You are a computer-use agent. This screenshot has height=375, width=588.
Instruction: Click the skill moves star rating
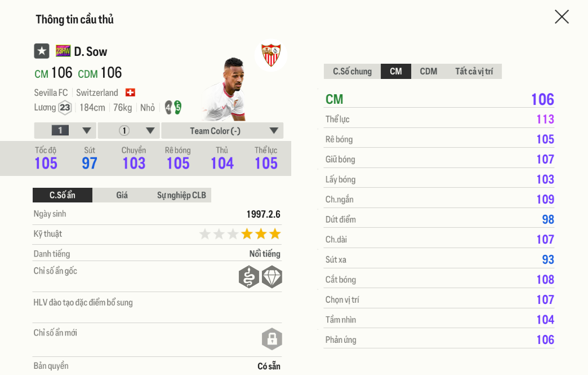coord(240,234)
